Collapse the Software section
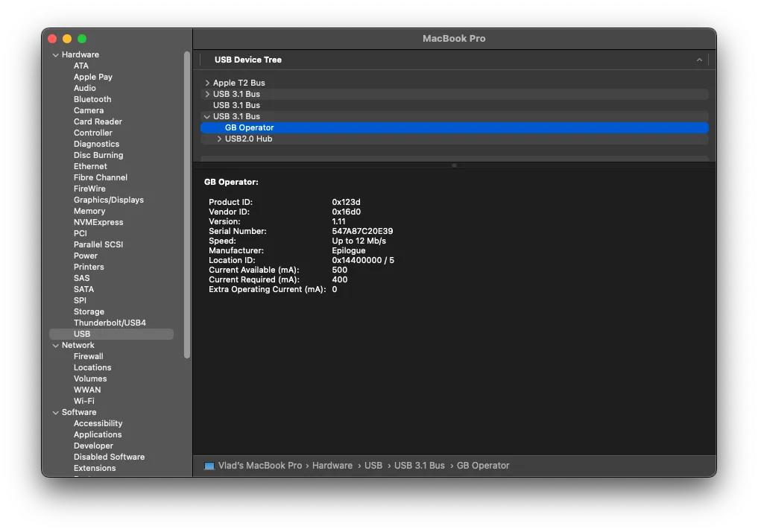Viewport: 758px width, 532px height. [55, 412]
